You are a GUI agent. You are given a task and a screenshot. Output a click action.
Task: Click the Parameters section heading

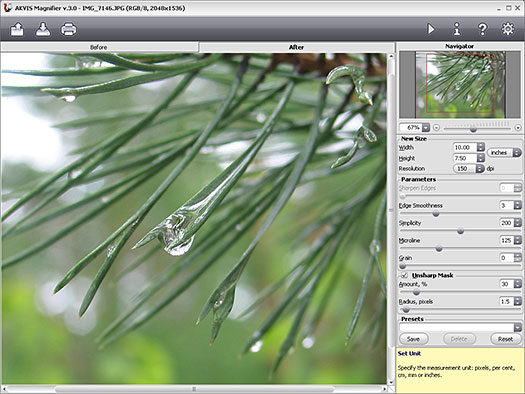click(x=419, y=179)
